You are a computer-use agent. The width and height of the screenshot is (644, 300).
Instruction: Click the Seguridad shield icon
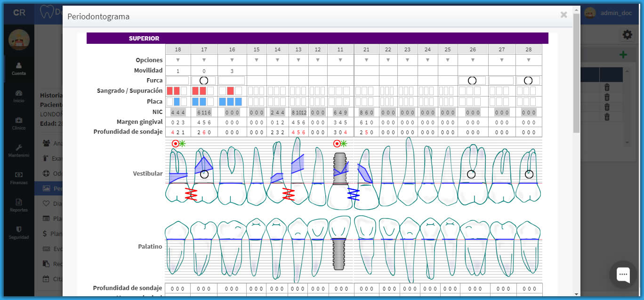pos(19,229)
